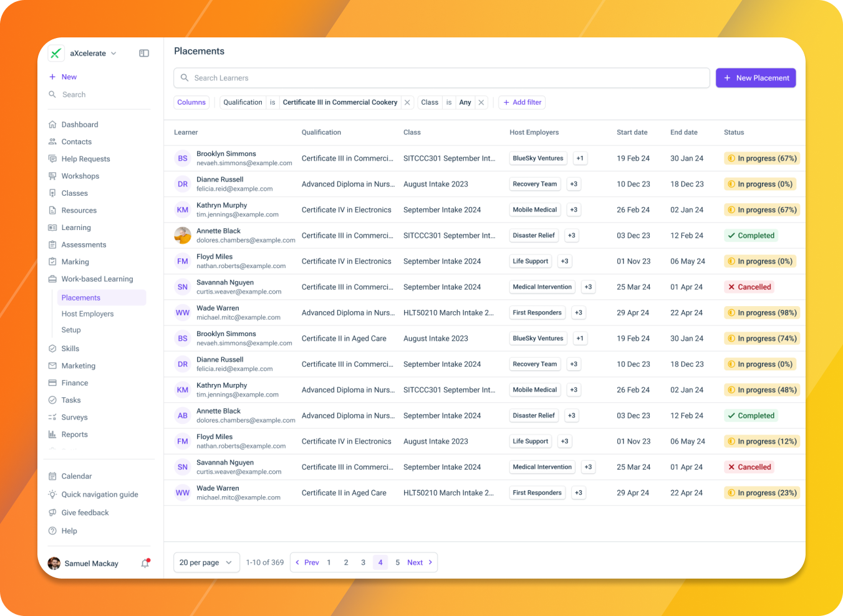This screenshot has width=843, height=616.
Task: Open the Qualification 'is' operator
Action: point(272,102)
